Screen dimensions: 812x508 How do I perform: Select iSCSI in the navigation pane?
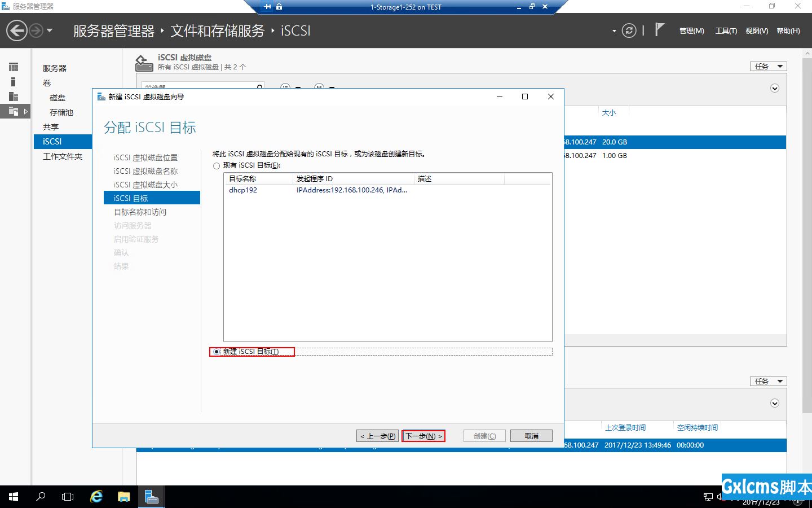click(x=63, y=142)
